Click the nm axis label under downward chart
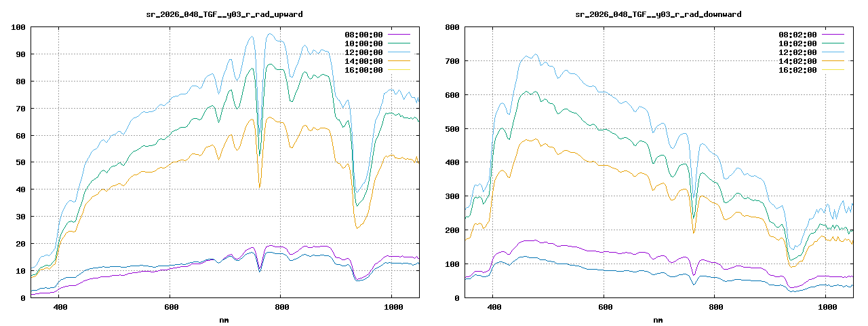Viewport: 868px width, 326px height. click(x=658, y=319)
